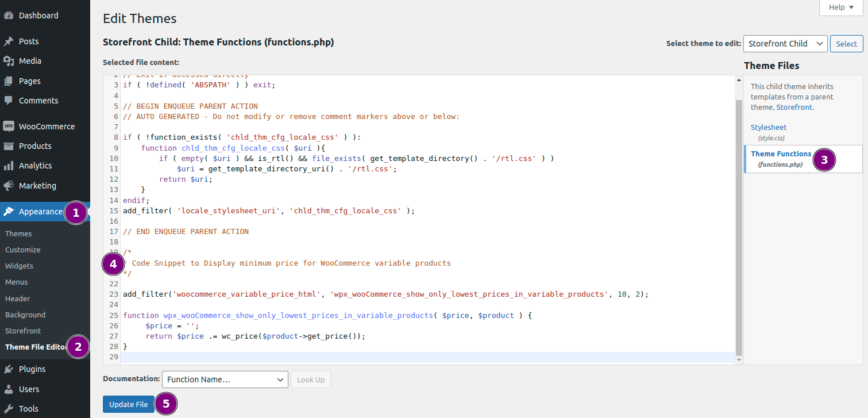Open Customize under Appearance
The height and width of the screenshot is (418, 868).
[22, 250]
